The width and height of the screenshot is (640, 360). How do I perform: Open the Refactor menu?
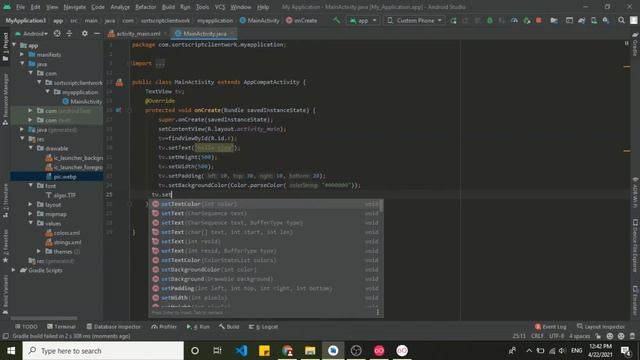(145, 7)
